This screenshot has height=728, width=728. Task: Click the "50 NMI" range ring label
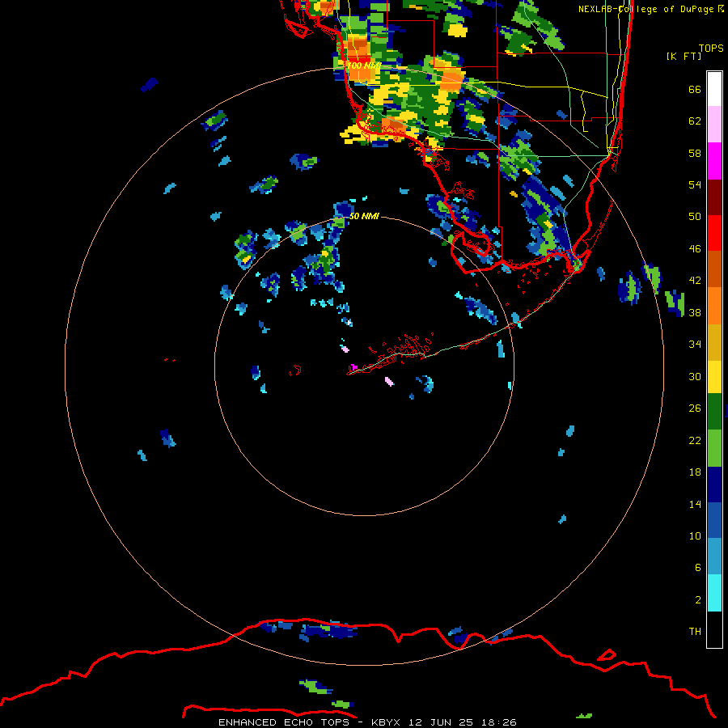364,216
